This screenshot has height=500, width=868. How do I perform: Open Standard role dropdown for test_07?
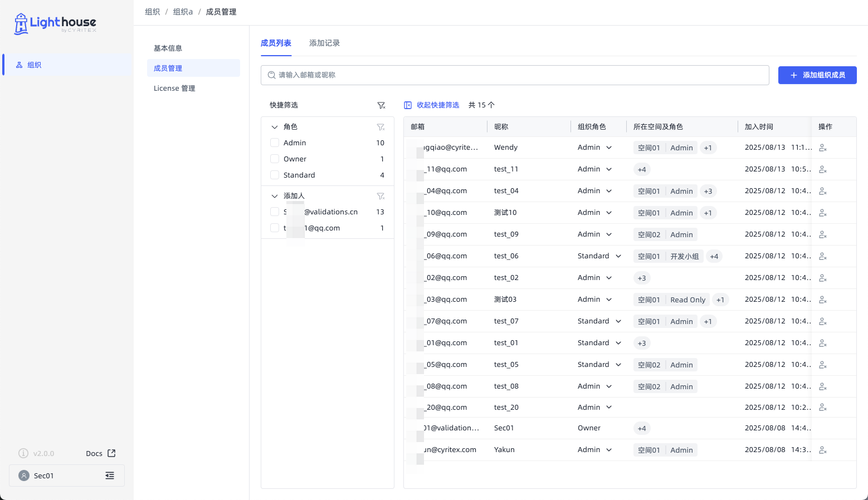click(x=599, y=321)
